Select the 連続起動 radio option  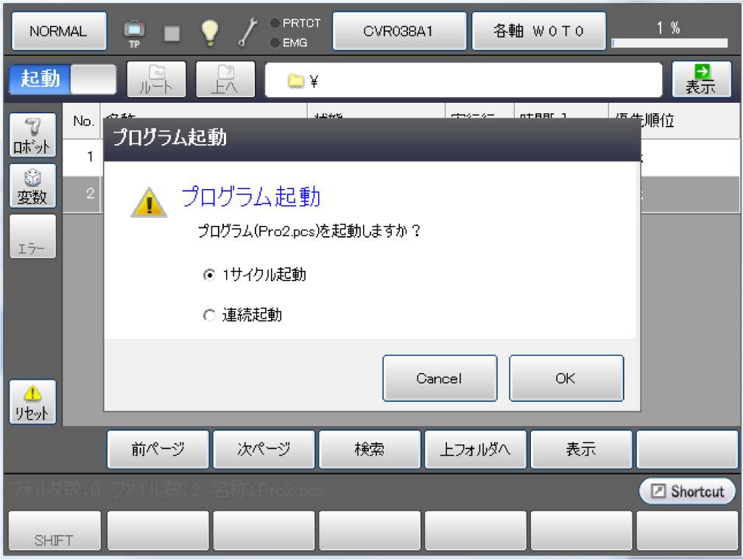(208, 316)
